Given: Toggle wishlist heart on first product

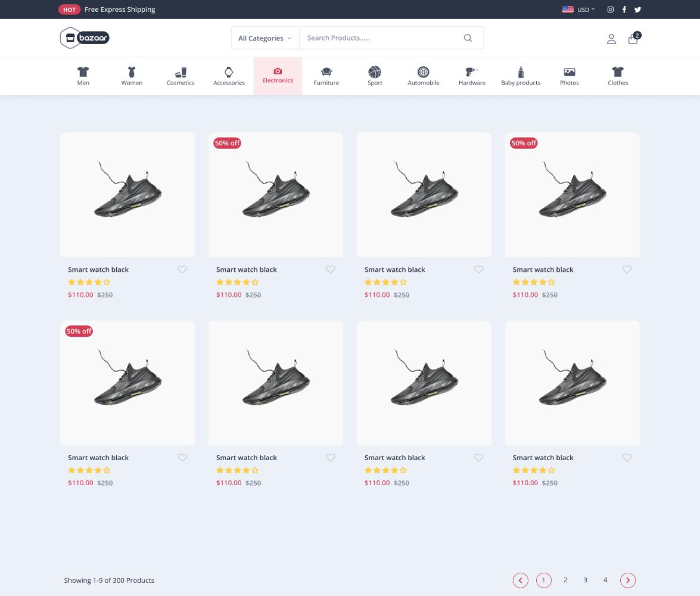Looking at the screenshot, I should (x=182, y=269).
